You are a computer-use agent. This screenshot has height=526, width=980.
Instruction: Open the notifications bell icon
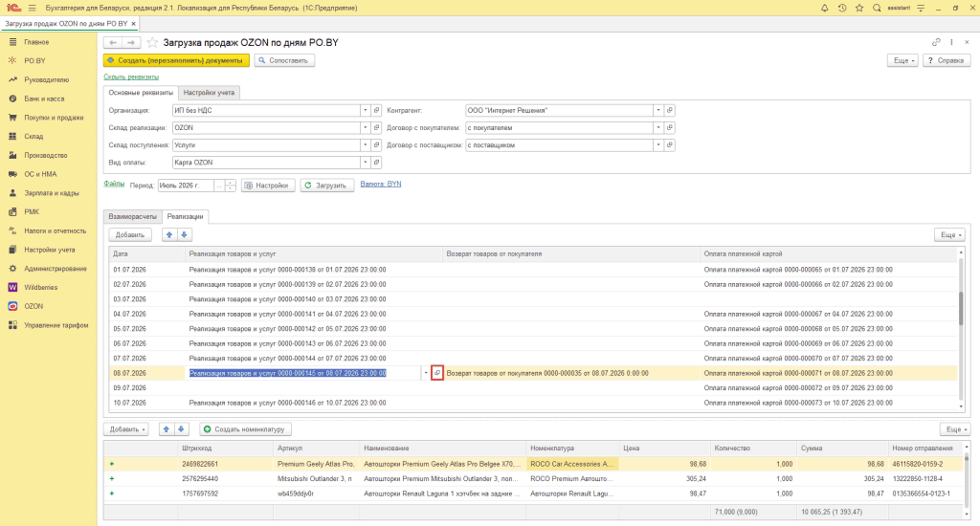tap(824, 8)
